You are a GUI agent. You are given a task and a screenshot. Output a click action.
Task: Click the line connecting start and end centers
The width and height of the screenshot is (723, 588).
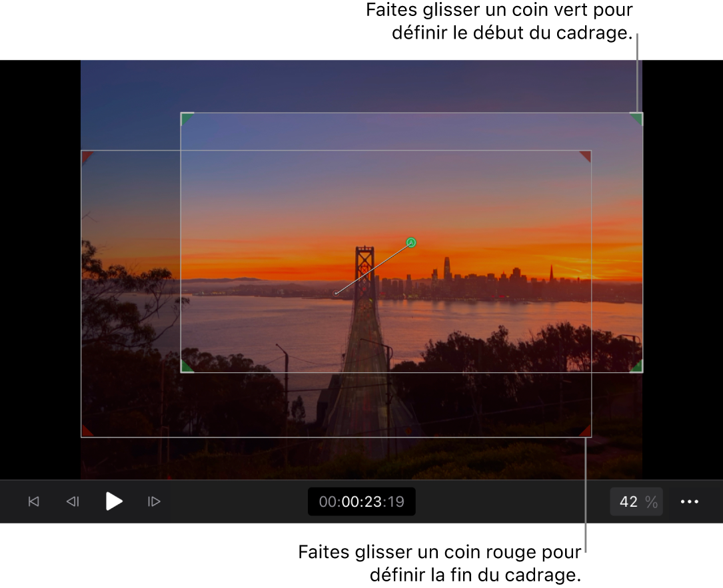[x=373, y=268]
